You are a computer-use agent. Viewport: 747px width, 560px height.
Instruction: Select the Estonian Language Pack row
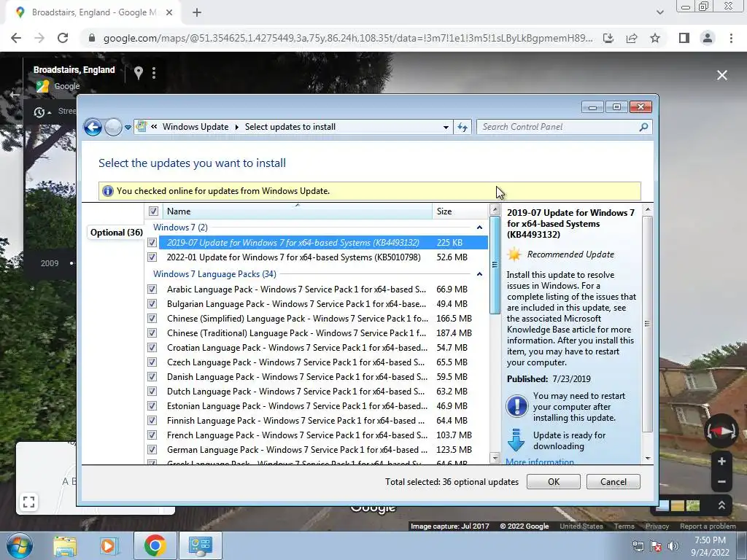pos(317,405)
